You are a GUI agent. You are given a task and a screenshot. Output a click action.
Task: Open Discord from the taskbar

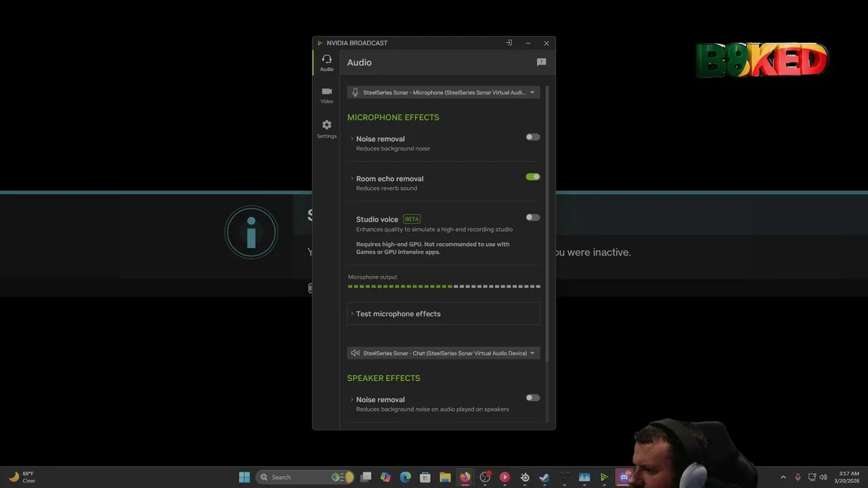tap(624, 477)
